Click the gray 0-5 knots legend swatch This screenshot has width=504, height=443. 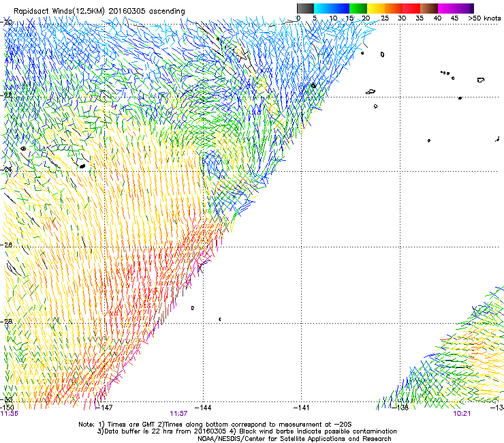click(x=305, y=8)
